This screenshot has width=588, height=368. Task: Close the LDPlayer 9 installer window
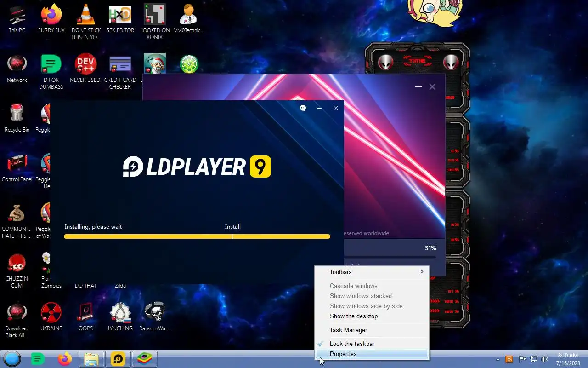tap(336, 108)
